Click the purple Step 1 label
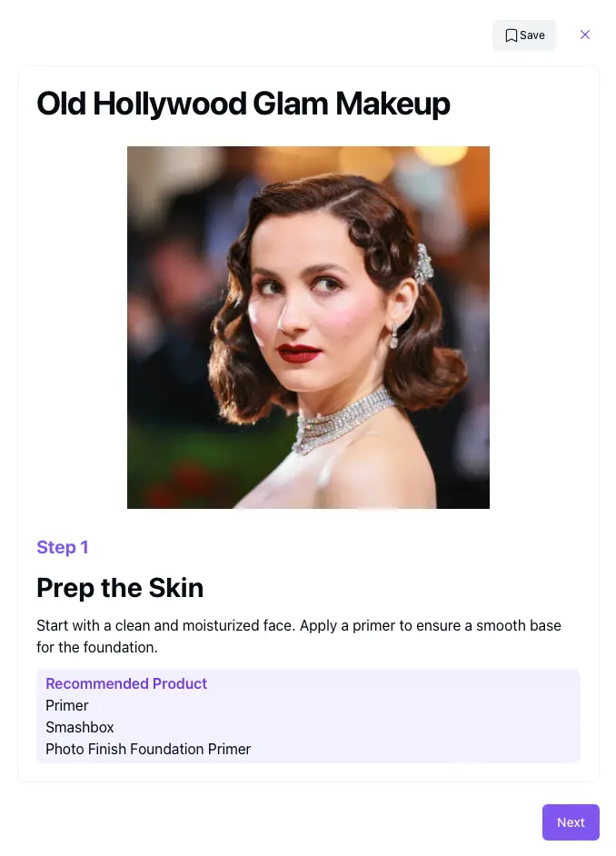The image size is (616, 856). click(x=62, y=547)
